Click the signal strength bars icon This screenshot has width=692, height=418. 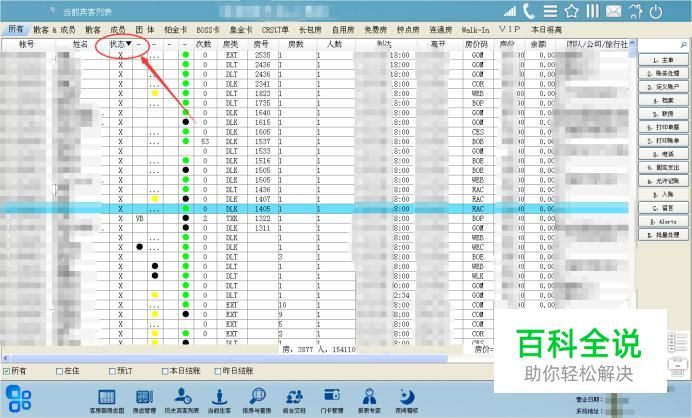click(510, 11)
